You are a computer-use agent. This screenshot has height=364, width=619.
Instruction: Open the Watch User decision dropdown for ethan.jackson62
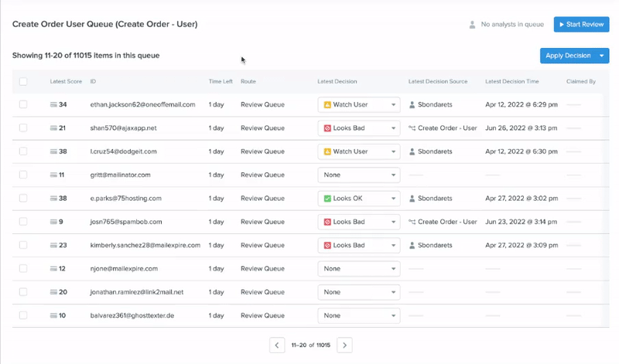(x=359, y=104)
